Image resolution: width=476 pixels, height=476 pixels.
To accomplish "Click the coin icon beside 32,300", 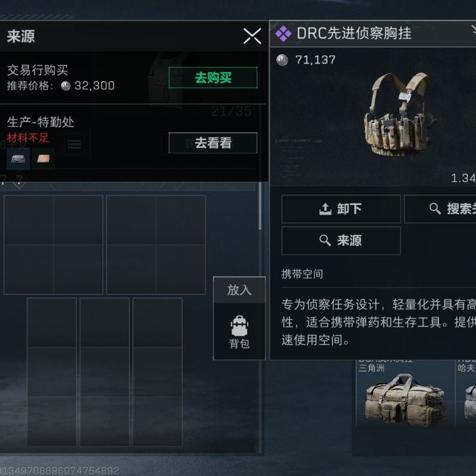I will (65, 86).
